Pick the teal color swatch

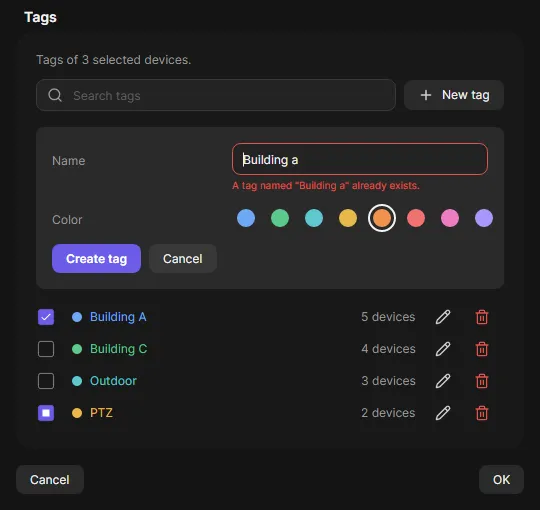(x=314, y=218)
